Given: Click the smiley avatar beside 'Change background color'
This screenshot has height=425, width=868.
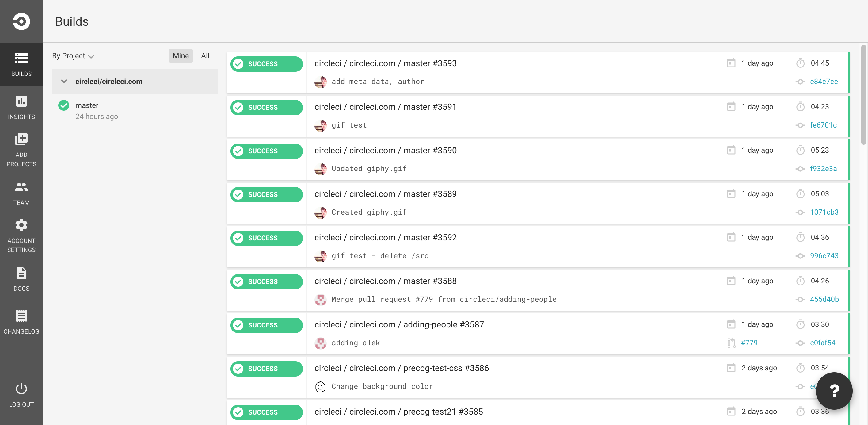Looking at the screenshot, I should click(320, 387).
